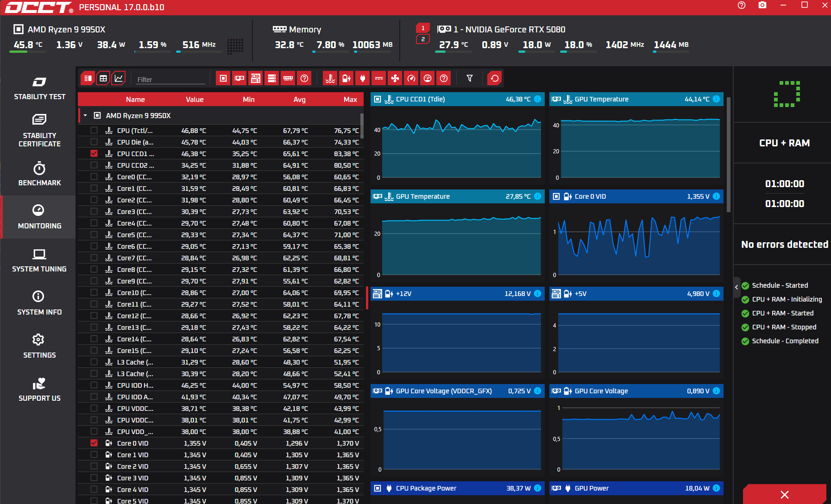Image resolution: width=831 pixels, height=504 pixels.
Task: Open info for the CPU CCD1 (Tdie) graph
Action: [537, 99]
